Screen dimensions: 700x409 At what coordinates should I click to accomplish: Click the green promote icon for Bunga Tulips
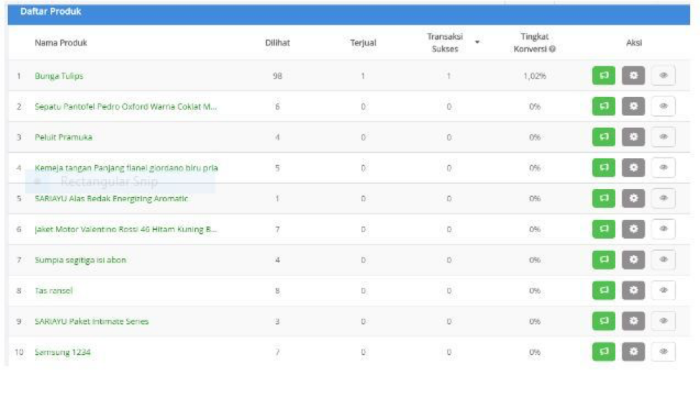604,75
